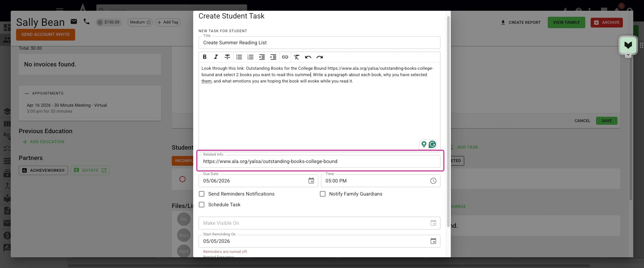
Task: Open the docx file thumbnail
Action: [x=184, y=235]
